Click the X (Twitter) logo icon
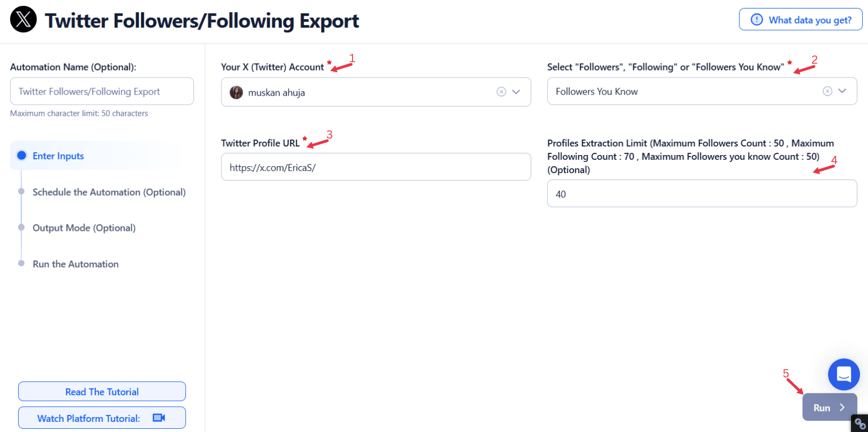Viewport: 868px width, 432px height. click(x=23, y=20)
